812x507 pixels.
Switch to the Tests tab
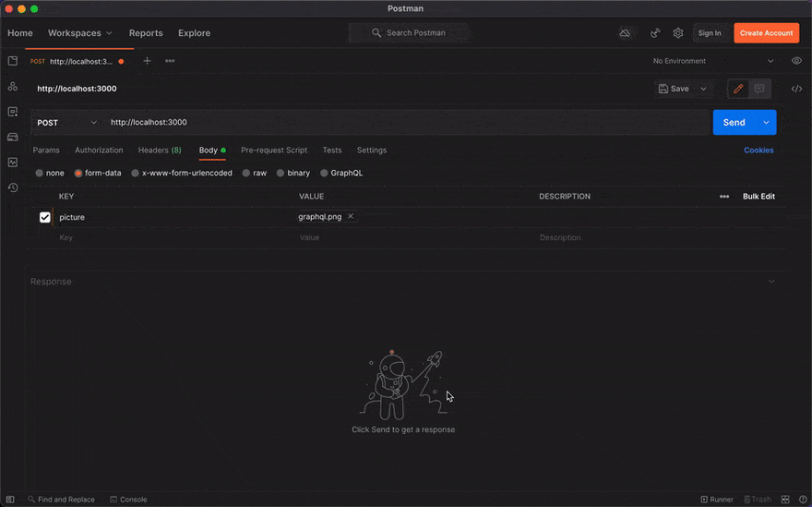coord(332,151)
